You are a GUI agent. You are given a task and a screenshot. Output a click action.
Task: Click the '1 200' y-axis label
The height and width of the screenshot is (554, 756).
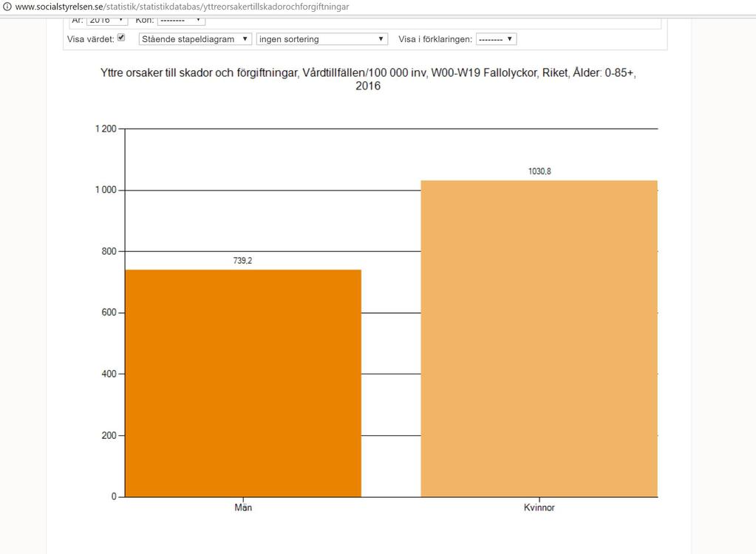[x=106, y=129]
